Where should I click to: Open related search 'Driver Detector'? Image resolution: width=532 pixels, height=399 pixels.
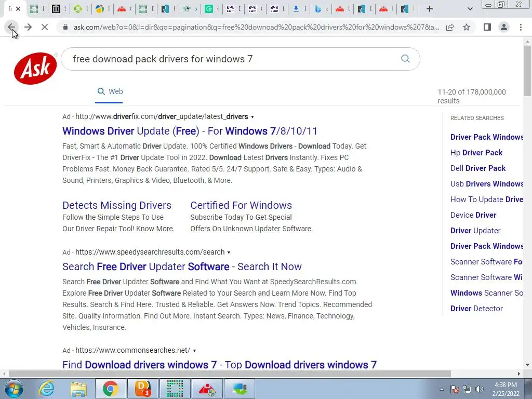476,309
